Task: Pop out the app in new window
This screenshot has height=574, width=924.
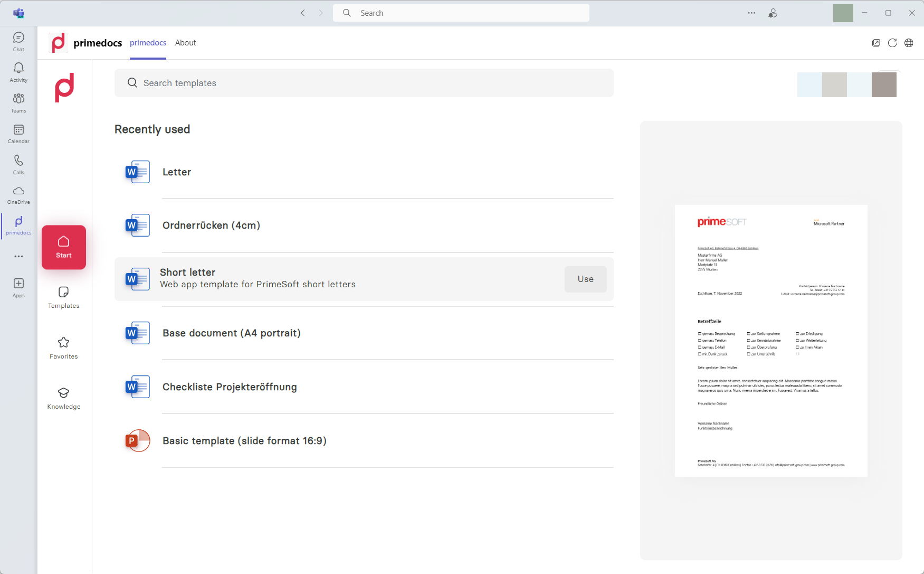Action: point(876,43)
